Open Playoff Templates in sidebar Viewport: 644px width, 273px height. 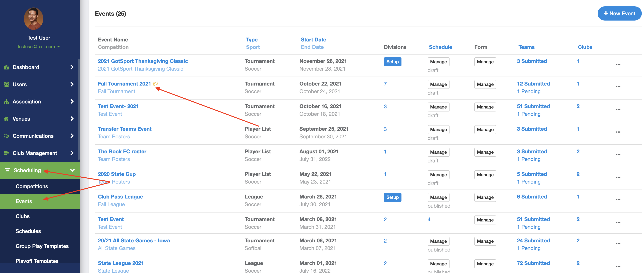[x=37, y=261]
